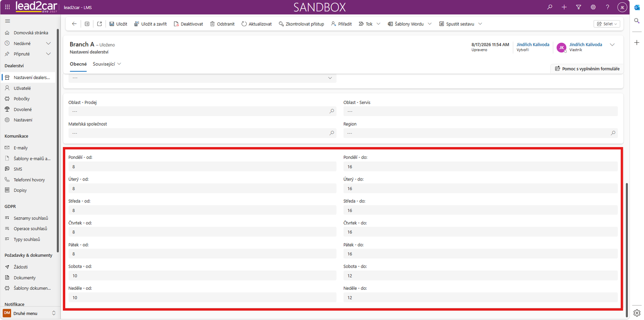Switch to the Obecné tab
This screenshot has height=320, width=644.
(x=78, y=64)
